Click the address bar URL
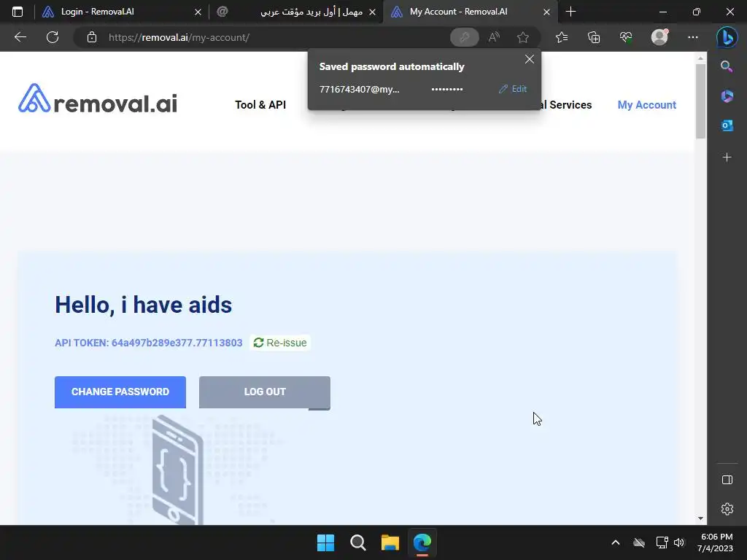The height and width of the screenshot is (560, 747). (179, 37)
